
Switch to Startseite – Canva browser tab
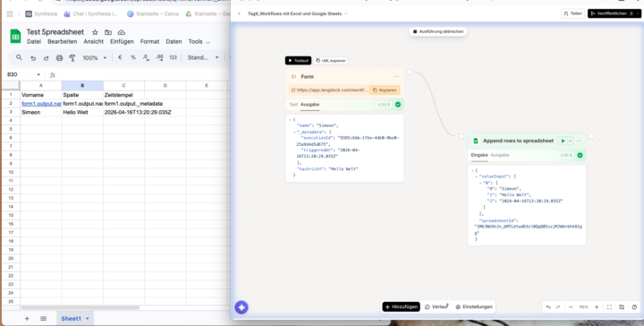[x=153, y=13]
